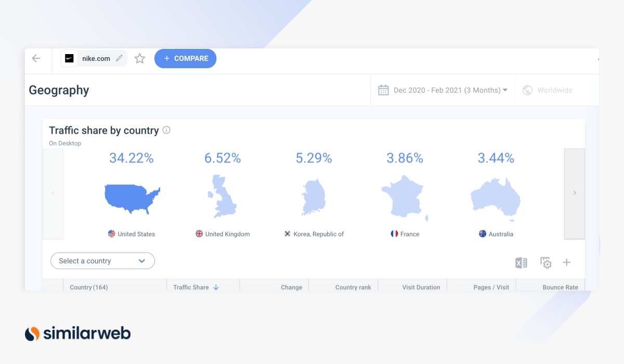Click the back arrow at the top left
The image size is (624, 364).
pos(36,58)
